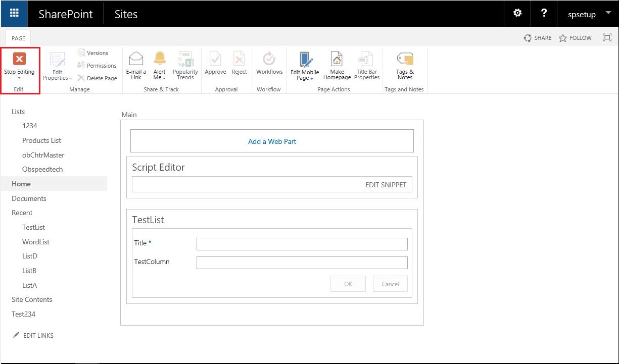The height and width of the screenshot is (364, 619).
Task: Open the Alert Me dropdown
Action: click(x=160, y=66)
